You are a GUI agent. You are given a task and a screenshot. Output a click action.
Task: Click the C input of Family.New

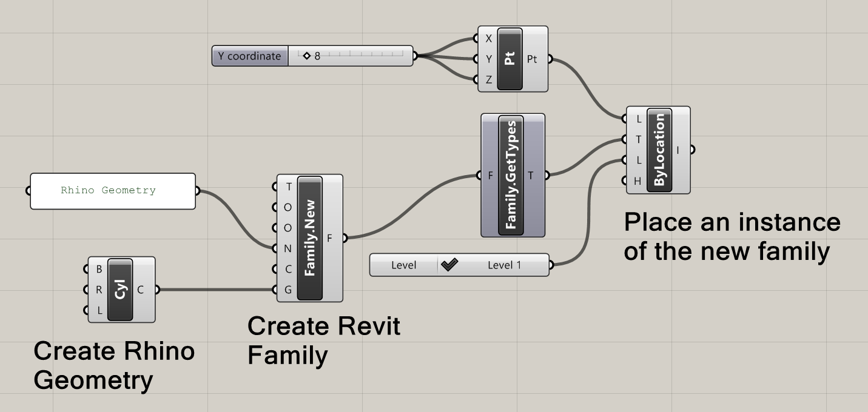click(x=288, y=269)
